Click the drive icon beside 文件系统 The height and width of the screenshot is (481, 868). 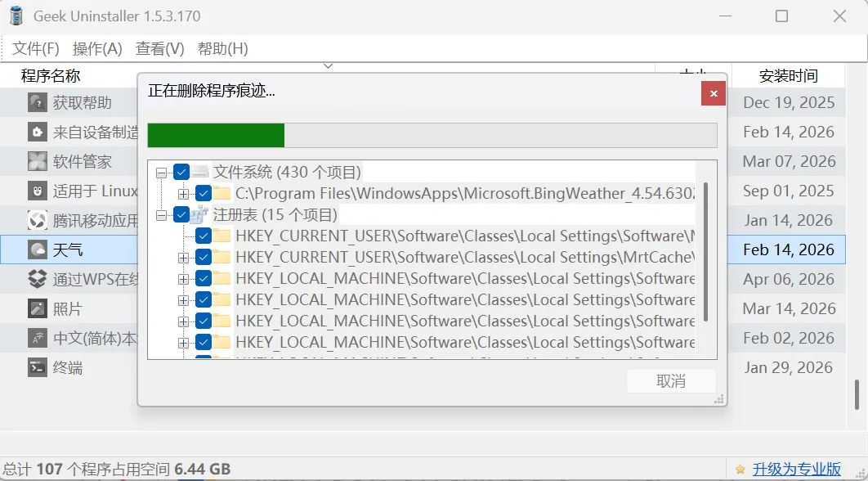point(200,173)
